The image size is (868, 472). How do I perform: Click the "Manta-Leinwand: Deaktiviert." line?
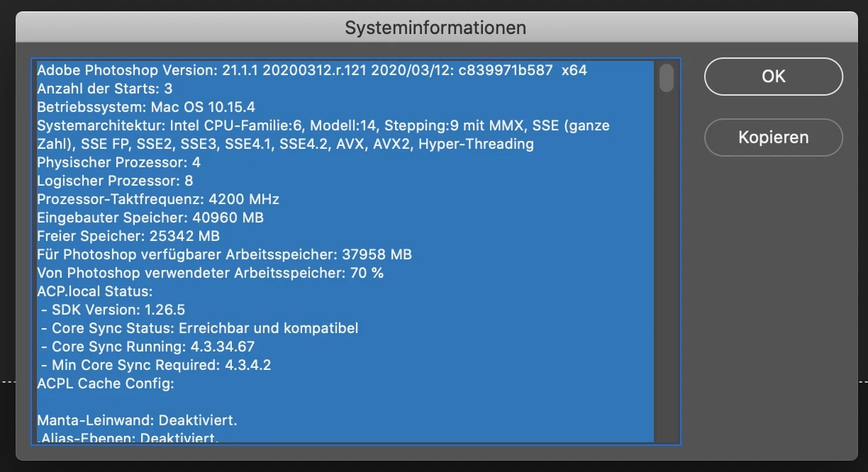[138, 420]
